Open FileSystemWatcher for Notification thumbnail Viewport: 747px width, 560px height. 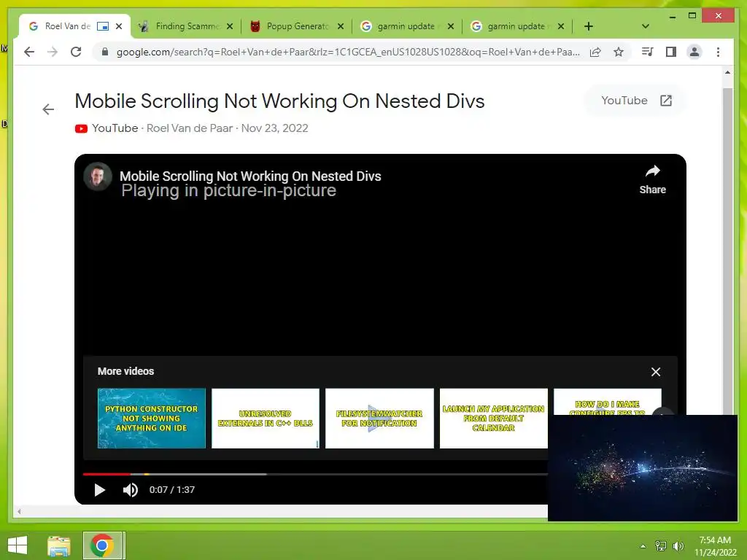379,418
